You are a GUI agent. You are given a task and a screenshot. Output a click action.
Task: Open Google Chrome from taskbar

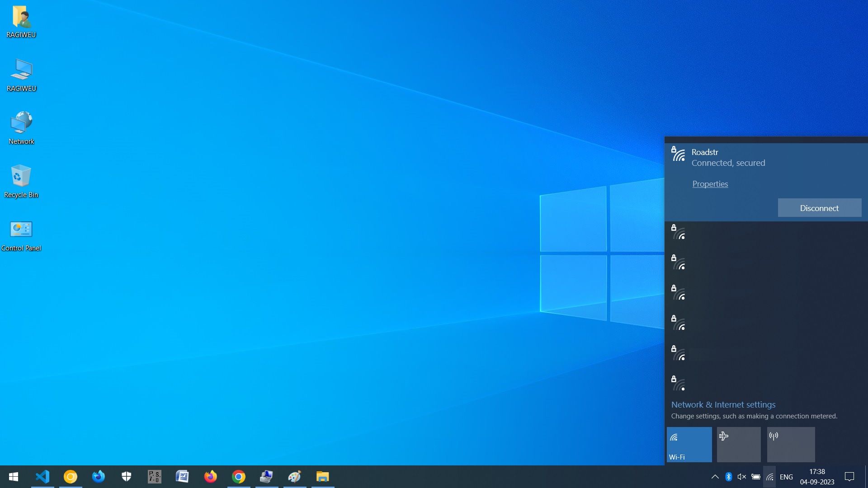(x=239, y=477)
